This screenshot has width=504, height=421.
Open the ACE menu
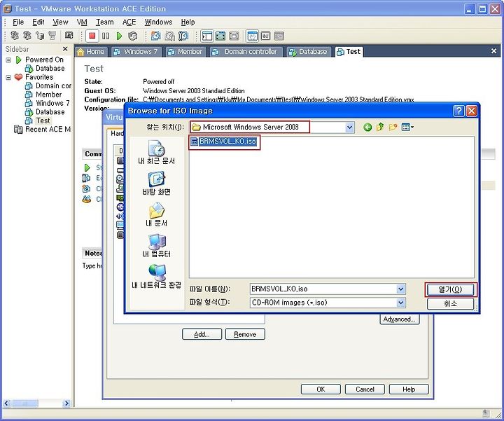pyautogui.click(x=129, y=22)
